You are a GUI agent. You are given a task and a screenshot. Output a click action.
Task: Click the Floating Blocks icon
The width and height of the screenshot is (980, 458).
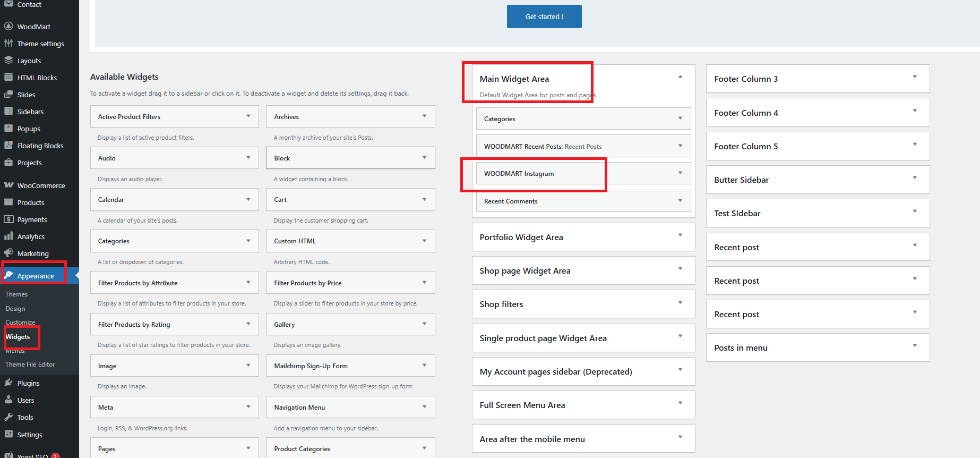click(8, 145)
